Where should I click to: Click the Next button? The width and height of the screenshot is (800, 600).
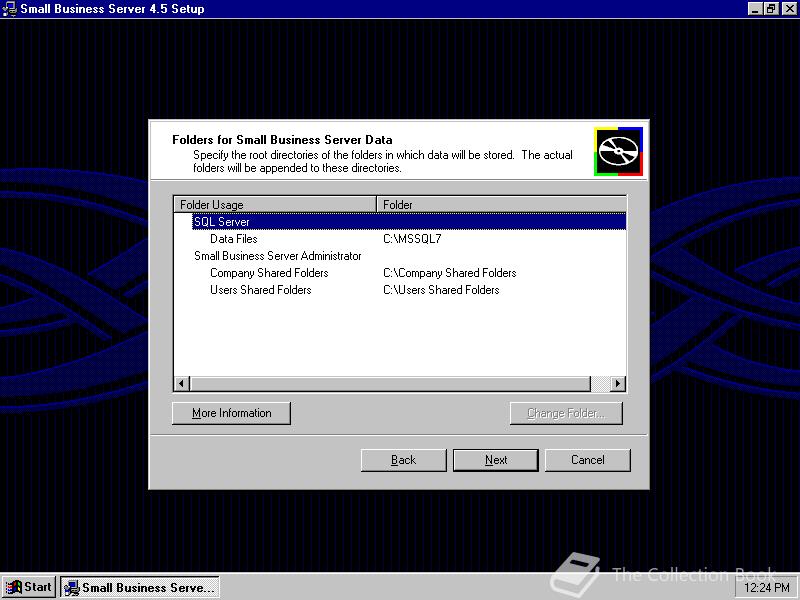coord(495,460)
